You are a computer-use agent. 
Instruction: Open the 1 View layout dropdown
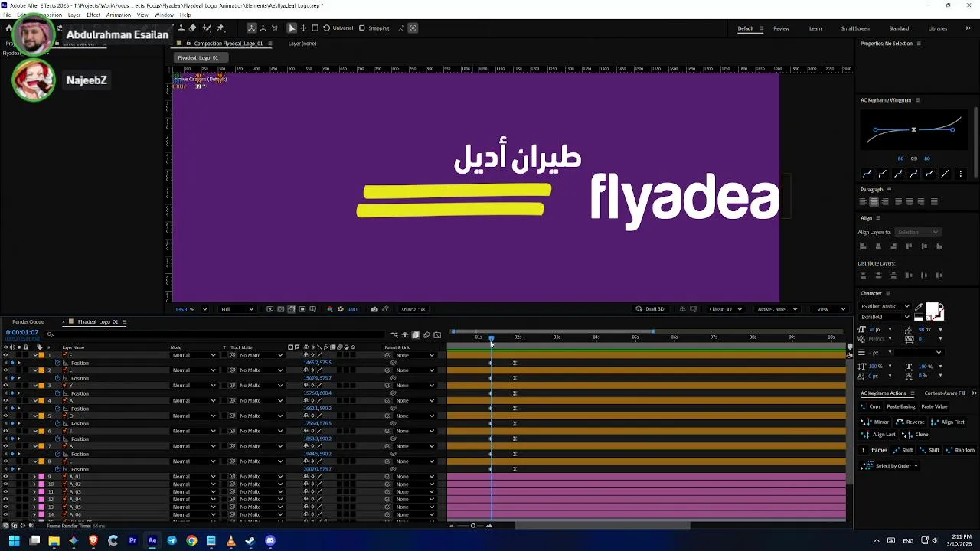click(829, 309)
